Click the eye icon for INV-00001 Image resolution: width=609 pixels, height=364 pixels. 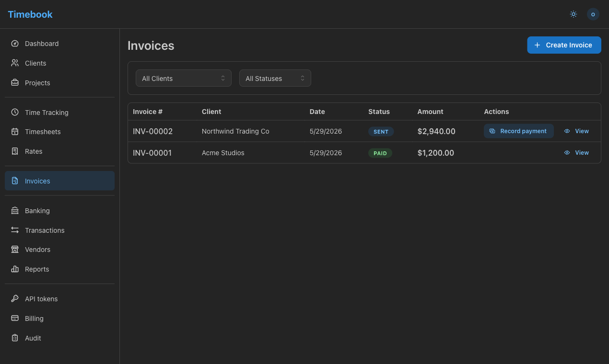coord(567,153)
